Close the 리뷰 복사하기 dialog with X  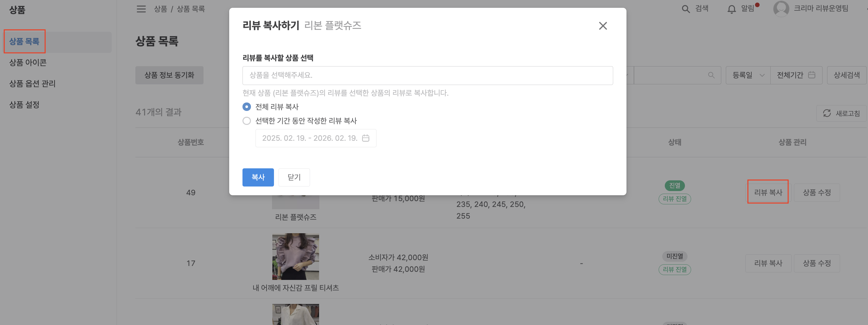point(602,26)
